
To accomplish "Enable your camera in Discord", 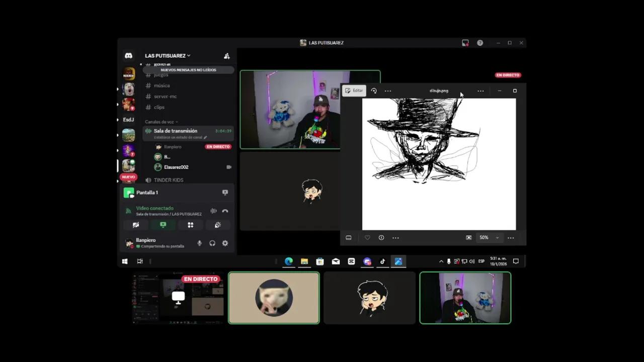I will pos(136,225).
